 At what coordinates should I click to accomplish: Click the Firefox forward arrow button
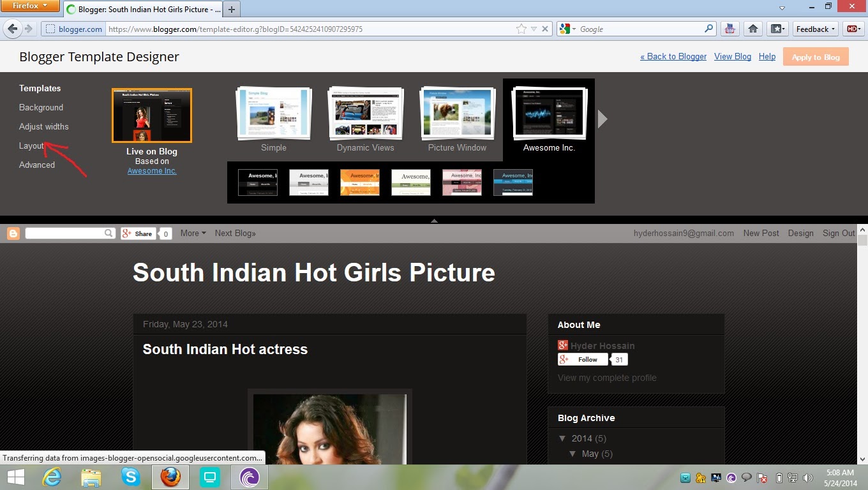click(29, 29)
